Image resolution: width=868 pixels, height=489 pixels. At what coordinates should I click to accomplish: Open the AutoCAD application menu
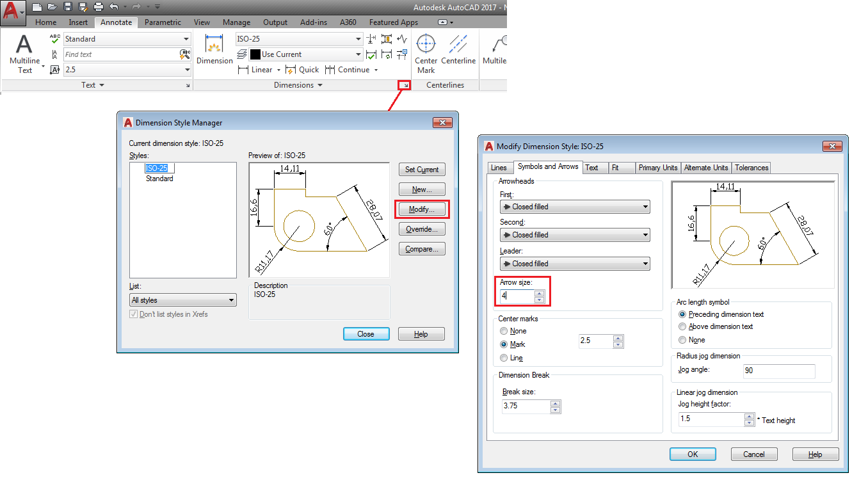click(x=13, y=13)
